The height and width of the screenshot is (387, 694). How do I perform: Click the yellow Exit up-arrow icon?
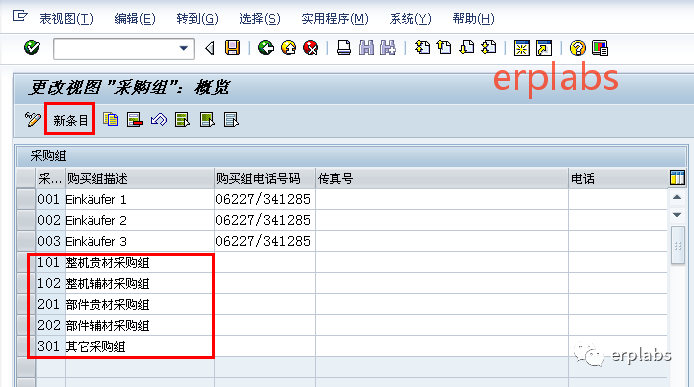[289, 47]
